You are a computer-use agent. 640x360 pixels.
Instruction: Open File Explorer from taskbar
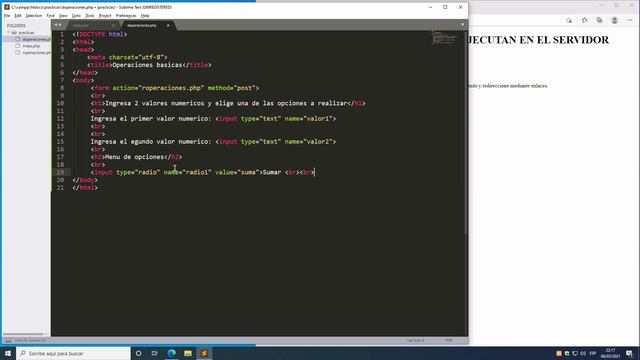188,353
